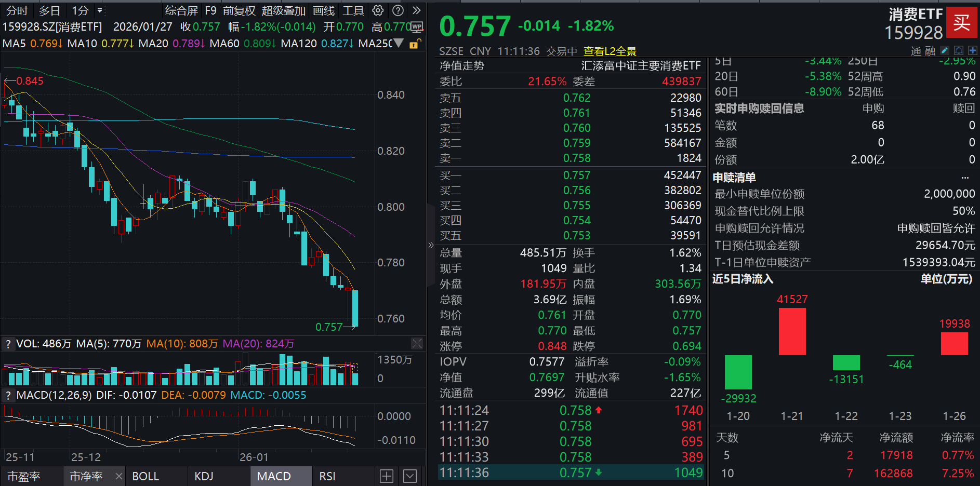Open the alarm bell icon
Screen dimensions: 980x486
(x=958, y=50)
